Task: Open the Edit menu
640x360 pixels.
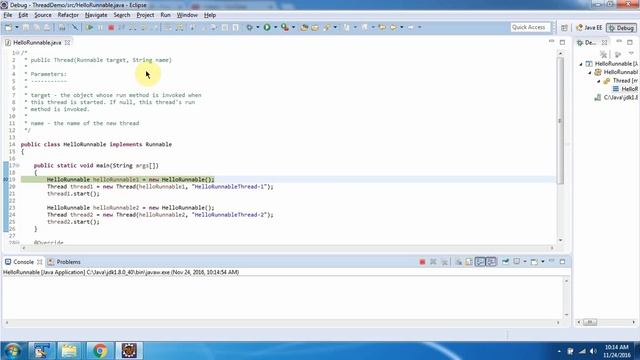Action: click(23, 15)
